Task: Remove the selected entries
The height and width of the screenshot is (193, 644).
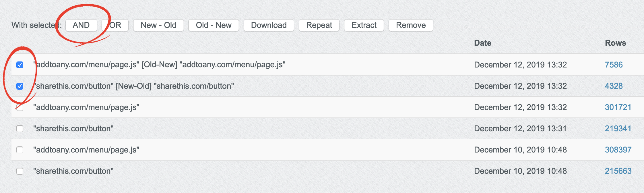Action: (411, 25)
